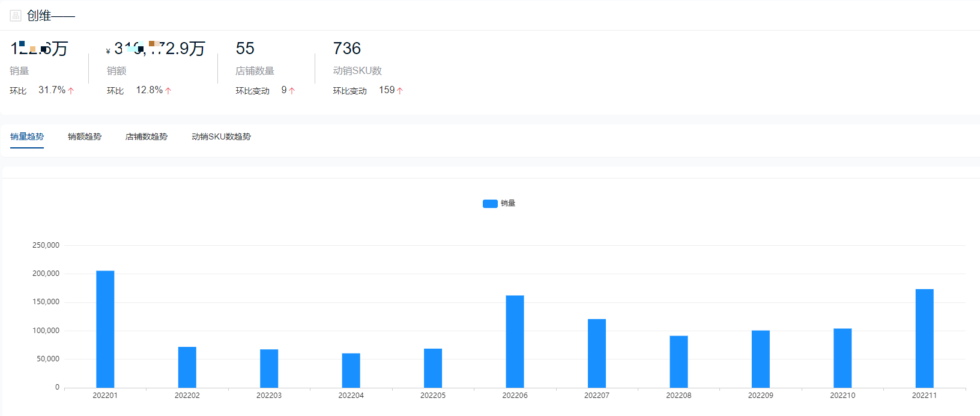Image resolution: width=980 pixels, height=416 pixels.
Task: Click the 202209 sales bar
Action: [761, 359]
